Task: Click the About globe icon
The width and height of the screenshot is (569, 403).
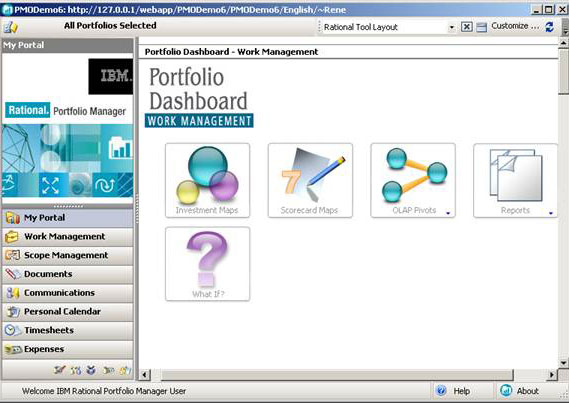Action: pos(506,391)
